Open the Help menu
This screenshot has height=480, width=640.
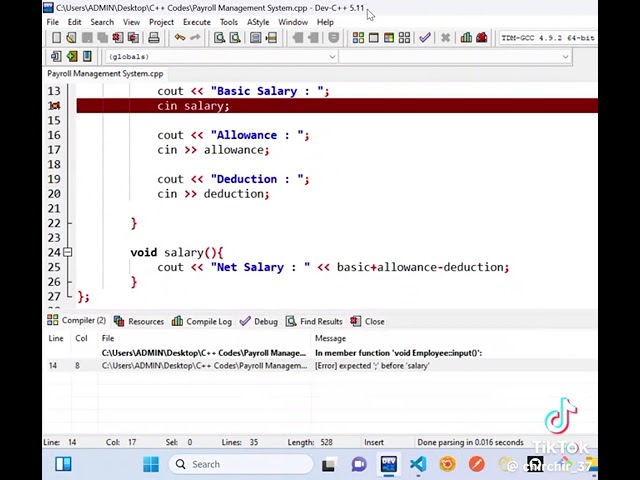325,22
